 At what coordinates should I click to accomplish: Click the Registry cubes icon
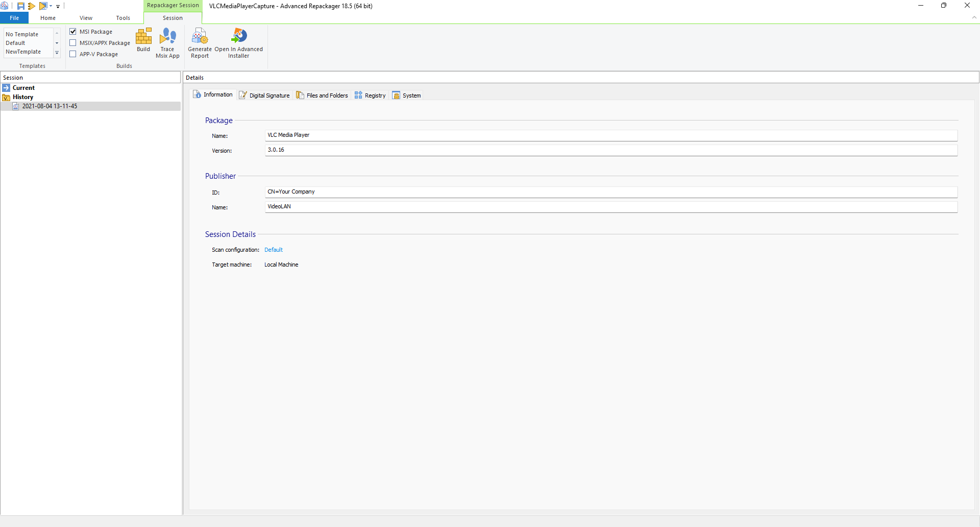click(x=358, y=95)
